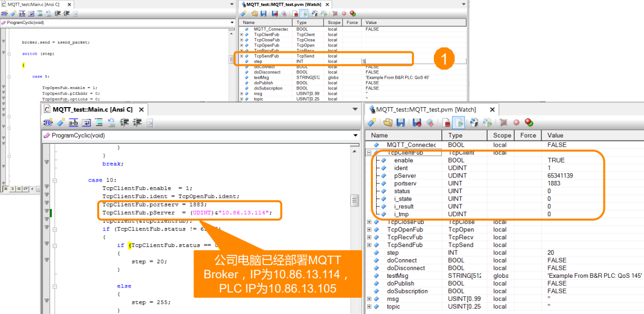Toggle the highlighted page-with-green-arrow Watch button

(458, 122)
